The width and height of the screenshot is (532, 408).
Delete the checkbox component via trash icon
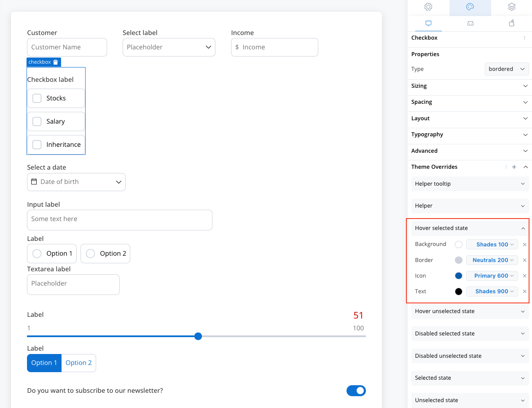click(56, 62)
